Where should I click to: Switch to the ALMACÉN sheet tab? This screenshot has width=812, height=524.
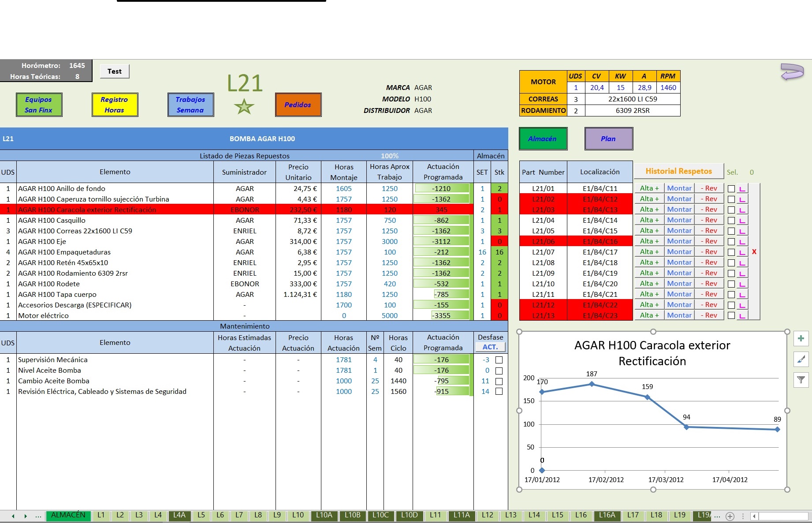(68, 515)
